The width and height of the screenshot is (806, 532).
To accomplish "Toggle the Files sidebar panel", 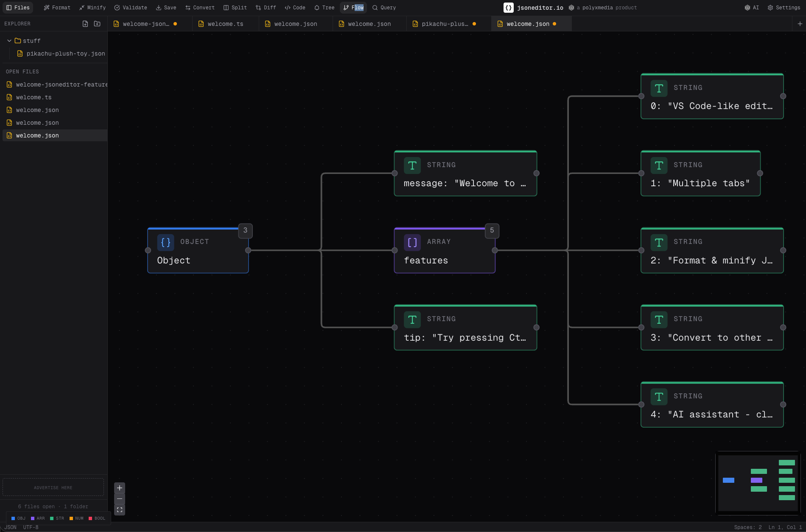I will point(17,7).
